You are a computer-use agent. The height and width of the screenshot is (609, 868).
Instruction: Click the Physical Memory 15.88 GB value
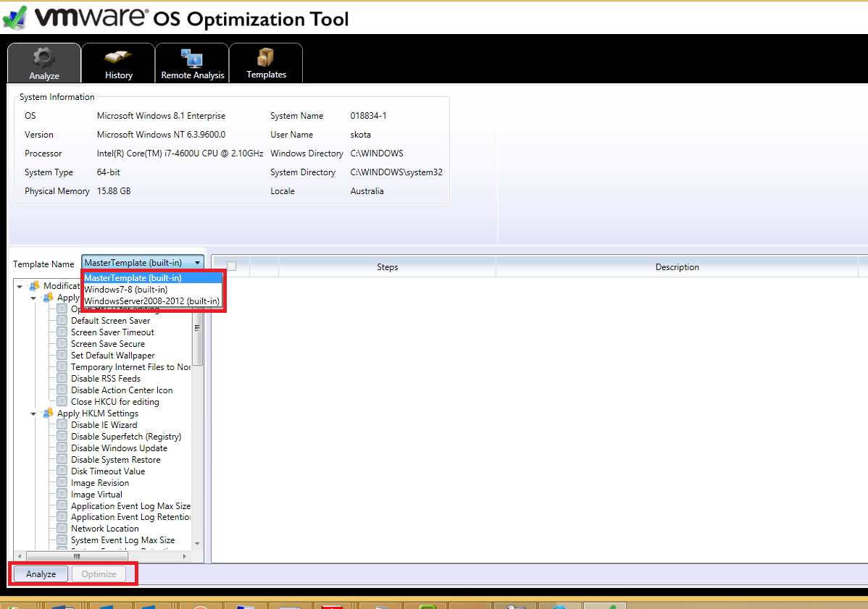(x=114, y=191)
